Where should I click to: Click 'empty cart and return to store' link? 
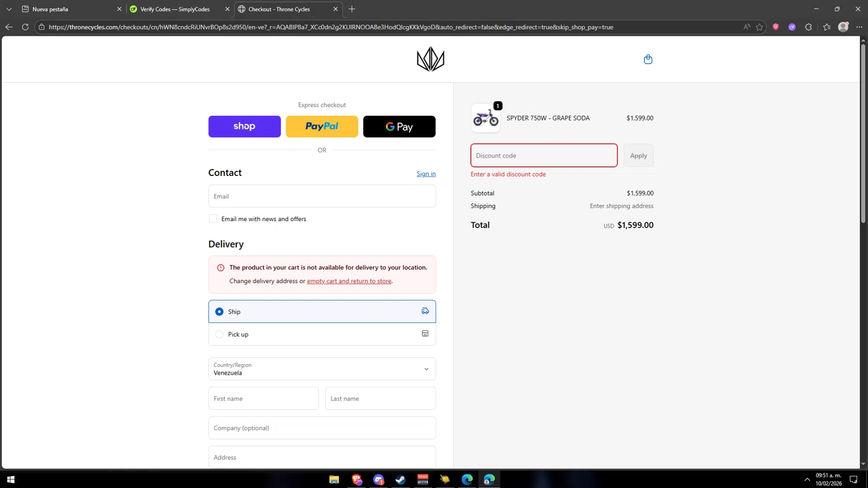(349, 281)
